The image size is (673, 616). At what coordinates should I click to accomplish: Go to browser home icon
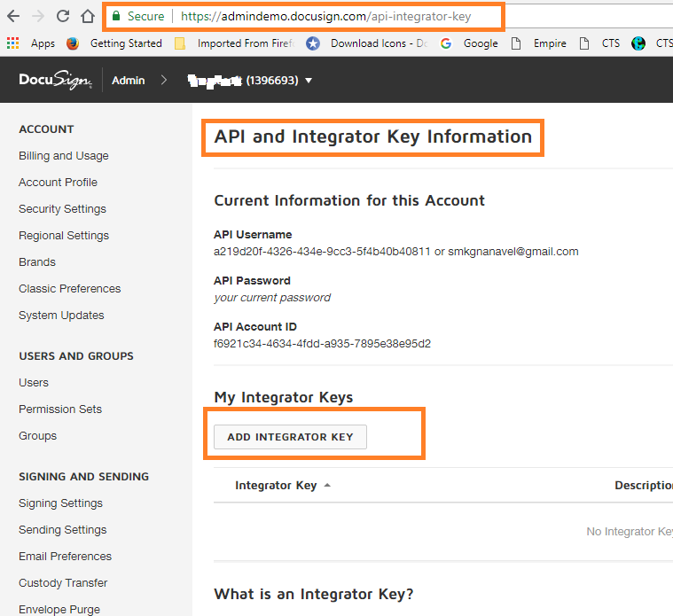coord(88,16)
